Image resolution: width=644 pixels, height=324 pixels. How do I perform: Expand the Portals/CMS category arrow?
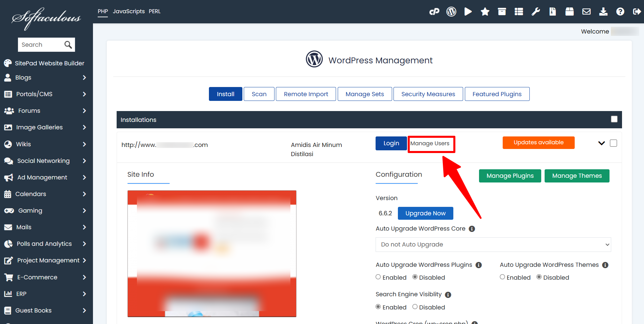coord(84,94)
